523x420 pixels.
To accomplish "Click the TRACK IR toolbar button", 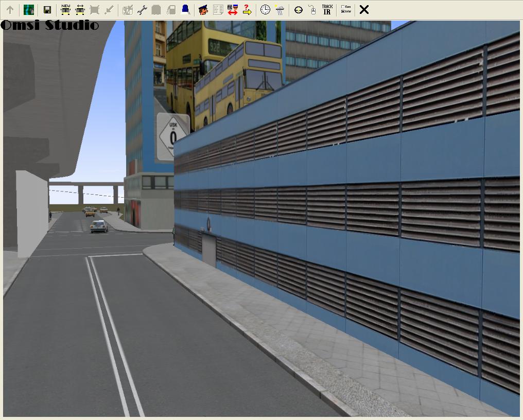I will click(x=327, y=9).
